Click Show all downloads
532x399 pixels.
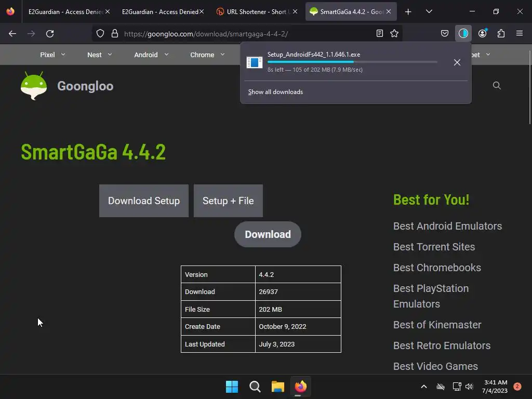click(x=275, y=92)
